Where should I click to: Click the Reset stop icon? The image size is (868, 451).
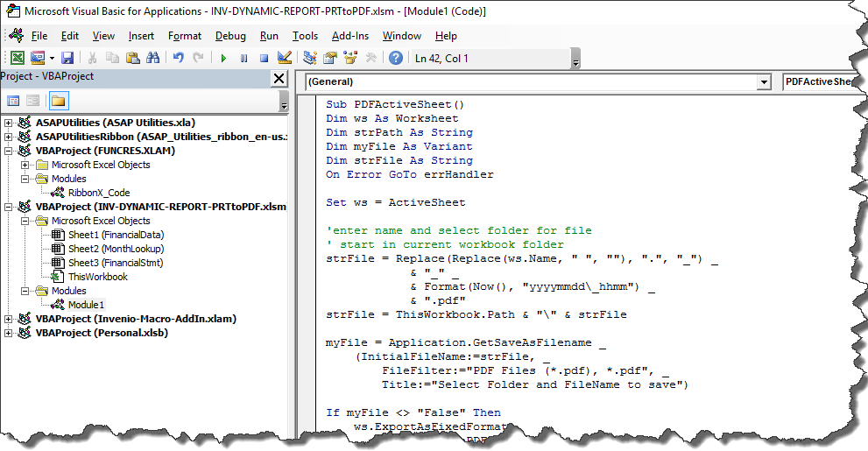(264, 58)
